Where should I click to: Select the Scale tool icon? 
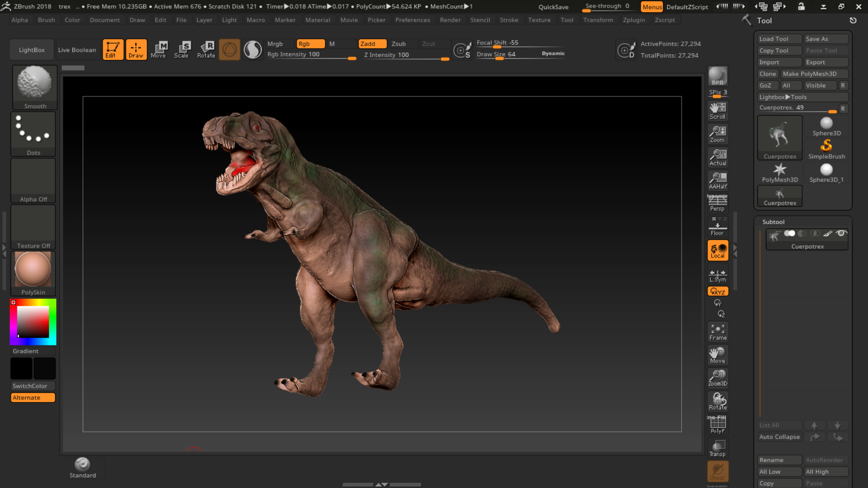pyautogui.click(x=181, y=49)
